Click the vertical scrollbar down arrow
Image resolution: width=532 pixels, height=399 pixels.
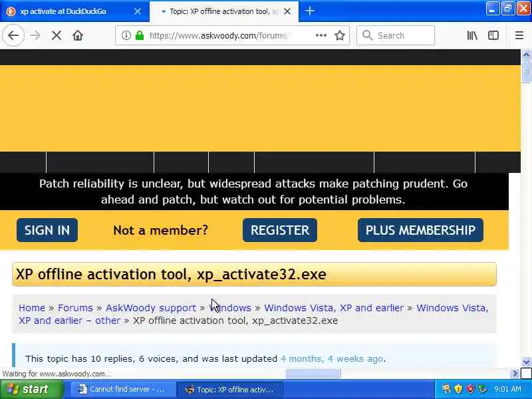(x=526, y=362)
